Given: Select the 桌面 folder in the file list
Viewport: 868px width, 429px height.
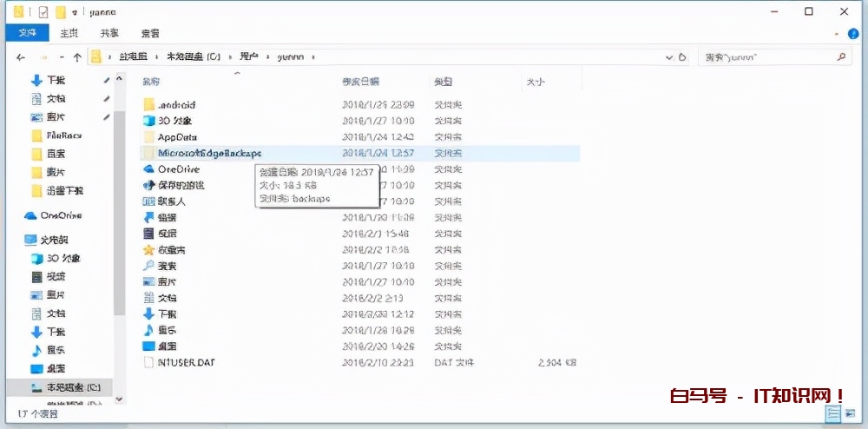Looking at the screenshot, I should (160, 346).
